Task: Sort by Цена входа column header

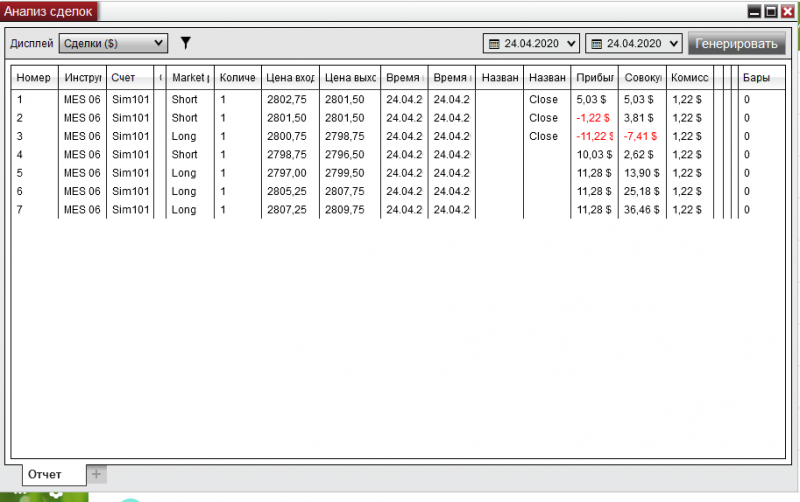Action: [290, 78]
